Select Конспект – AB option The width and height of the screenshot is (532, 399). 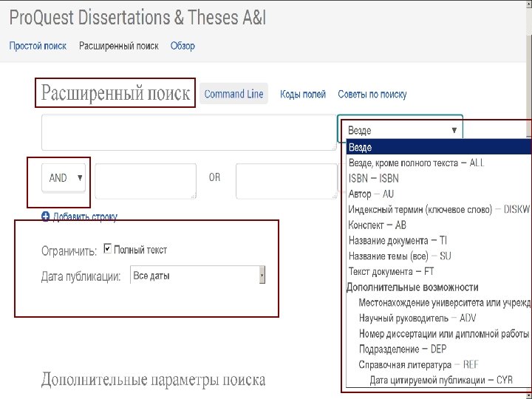[x=439, y=225]
